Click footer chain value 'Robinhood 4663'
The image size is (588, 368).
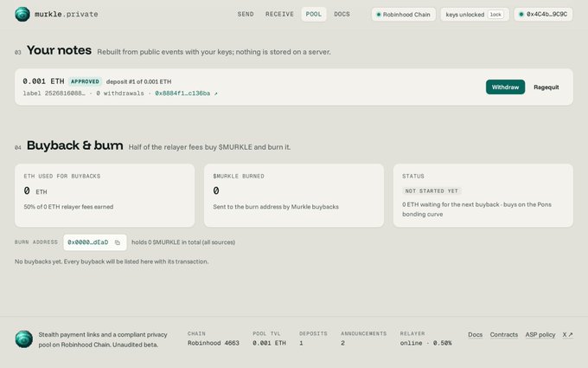[x=214, y=343]
